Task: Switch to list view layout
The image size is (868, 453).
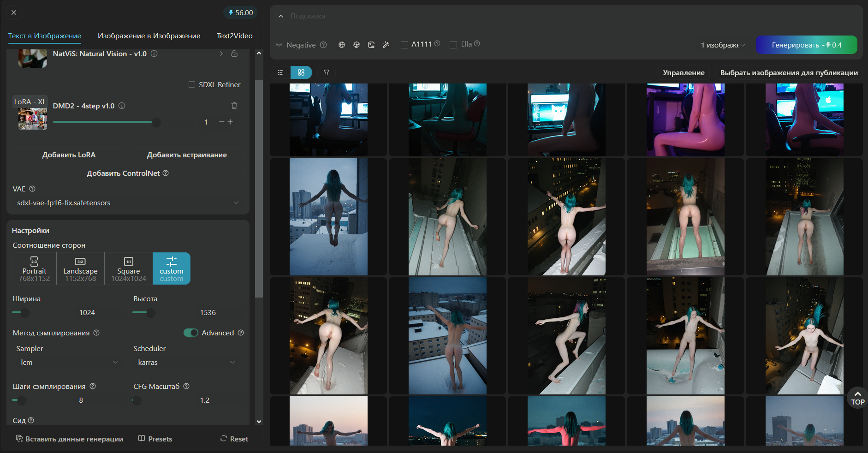Action: (x=280, y=72)
